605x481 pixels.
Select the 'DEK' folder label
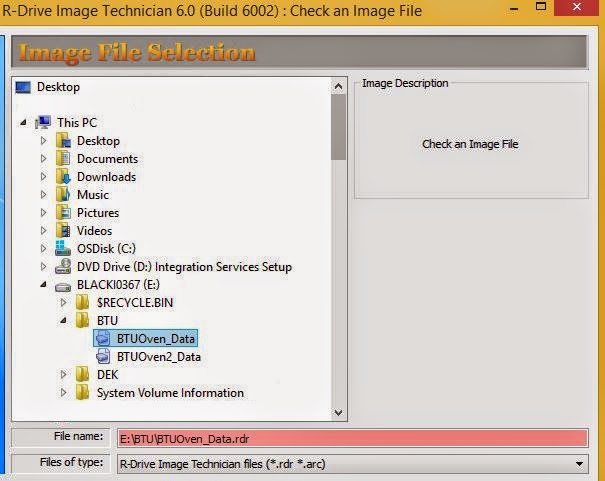pyautogui.click(x=107, y=375)
